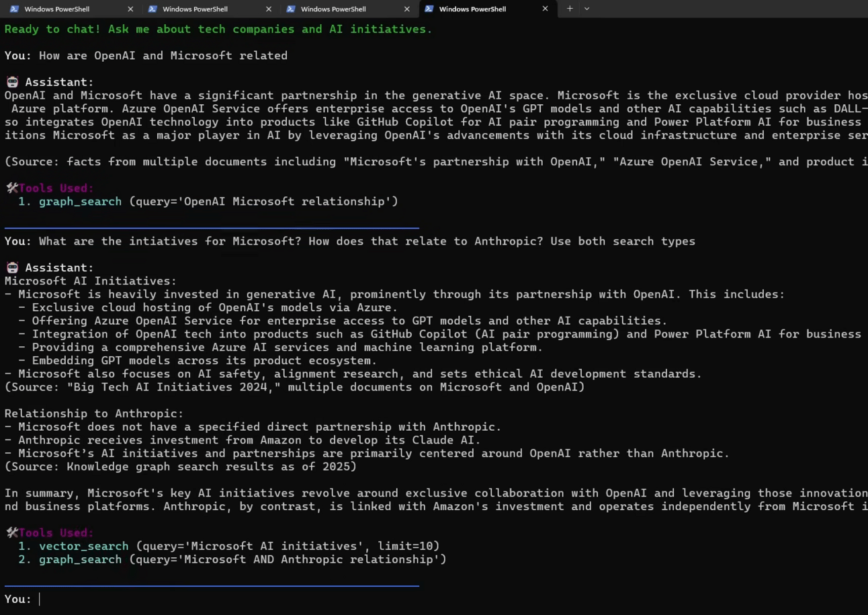Click the PowerShell icon on the second tab
Screen dimensions: 868x615
pyautogui.click(x=153, y=9)
